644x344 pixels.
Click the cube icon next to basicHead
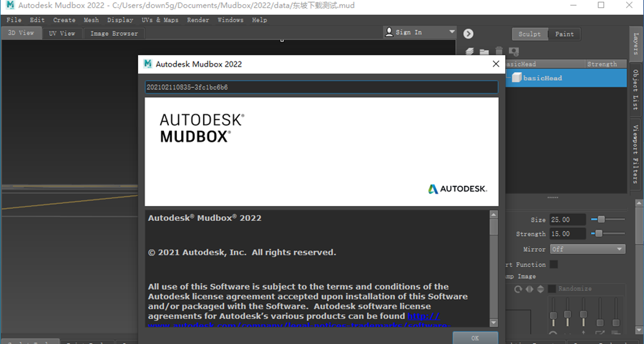[517, 77]
